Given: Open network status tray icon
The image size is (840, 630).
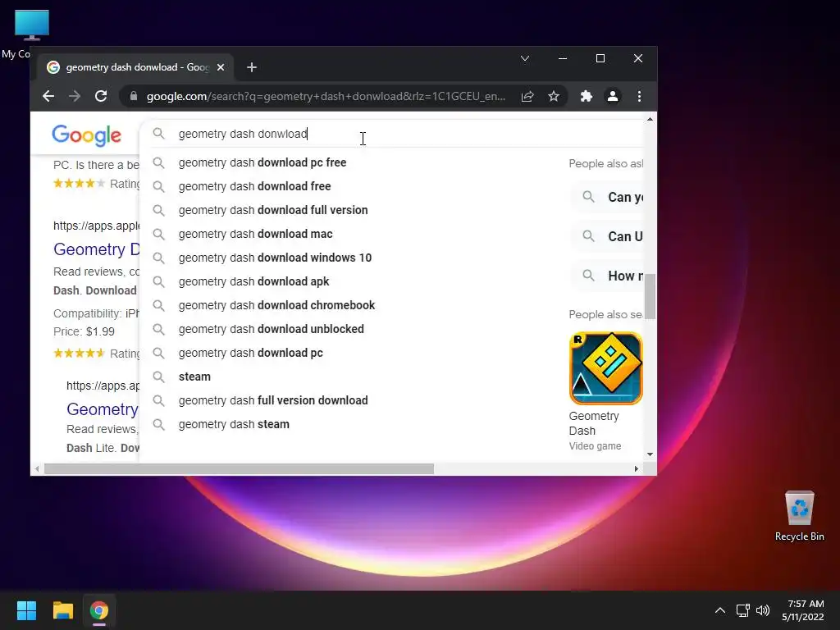Looking at the screenshot, I should point(742,610).
